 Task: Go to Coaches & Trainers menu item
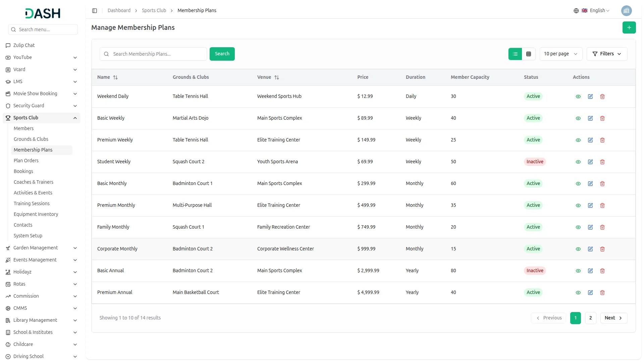34,182
